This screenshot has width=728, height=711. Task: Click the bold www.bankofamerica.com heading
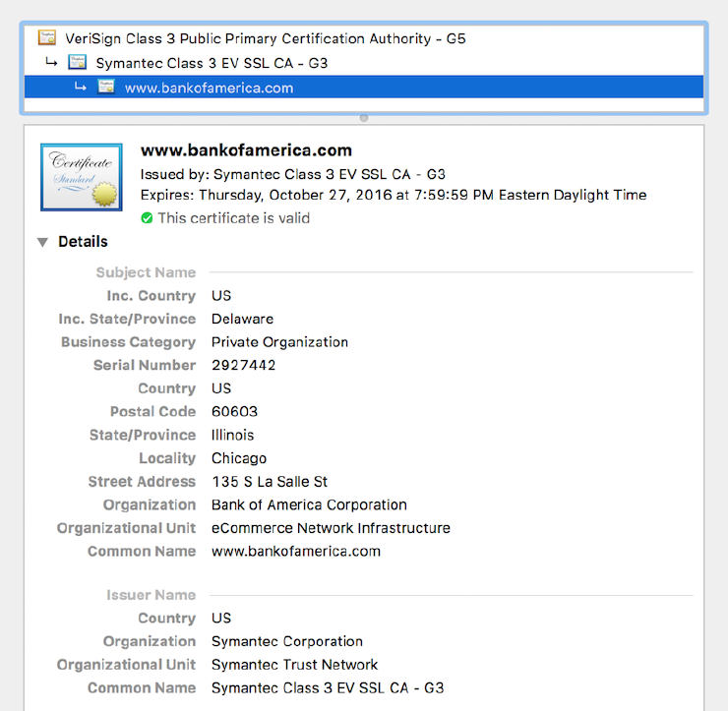pyautogui.click(x=246, y=150)
